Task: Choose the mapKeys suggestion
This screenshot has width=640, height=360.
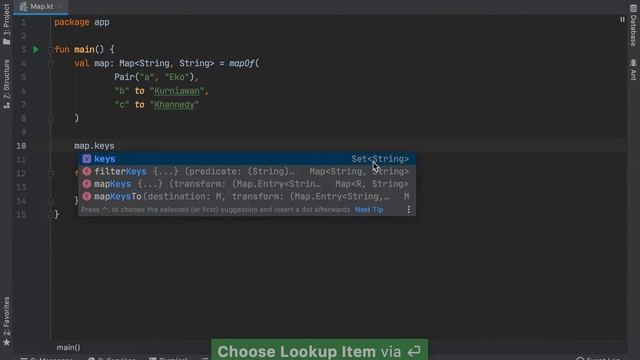Action: [x=247, y=184]
